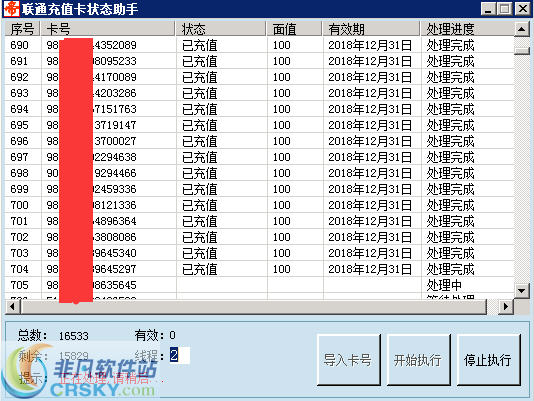Click the 总数 value 16533

pyautogui.click(x=74, y=336)
